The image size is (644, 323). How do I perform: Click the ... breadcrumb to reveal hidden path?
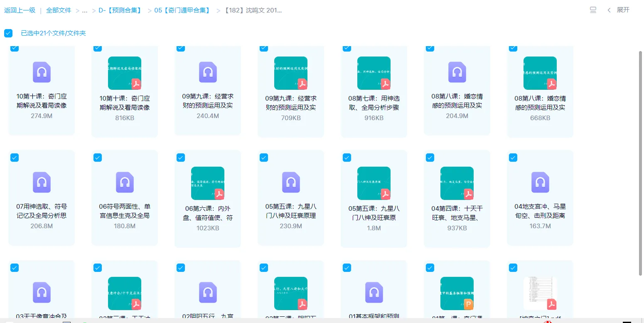click(85, 10)
